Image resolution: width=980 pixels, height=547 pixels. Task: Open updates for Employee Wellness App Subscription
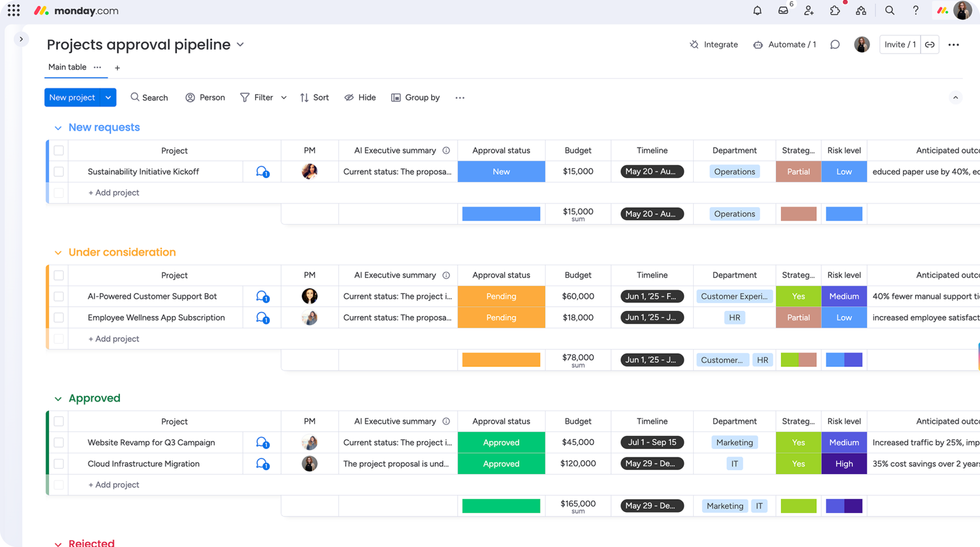(263, 318)
